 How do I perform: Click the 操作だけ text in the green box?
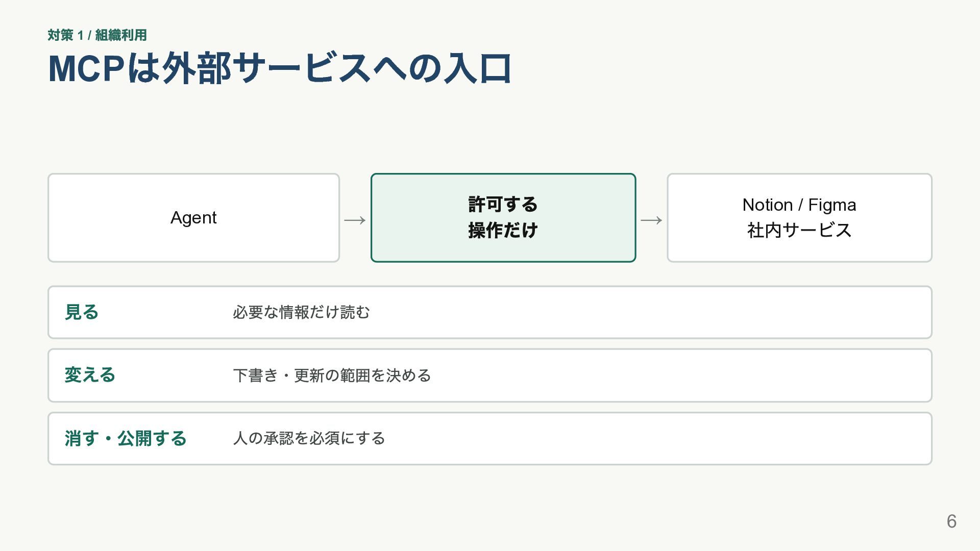(503, 230)
